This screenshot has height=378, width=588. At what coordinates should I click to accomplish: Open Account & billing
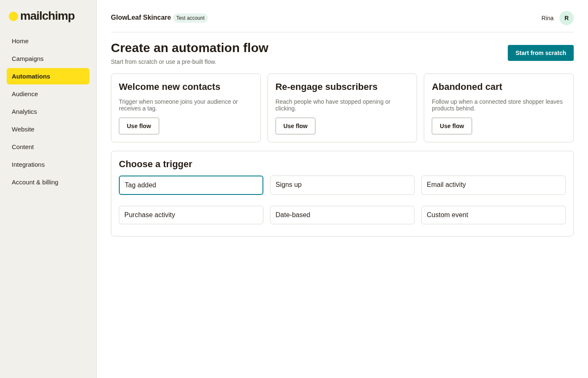coord(48,182)
